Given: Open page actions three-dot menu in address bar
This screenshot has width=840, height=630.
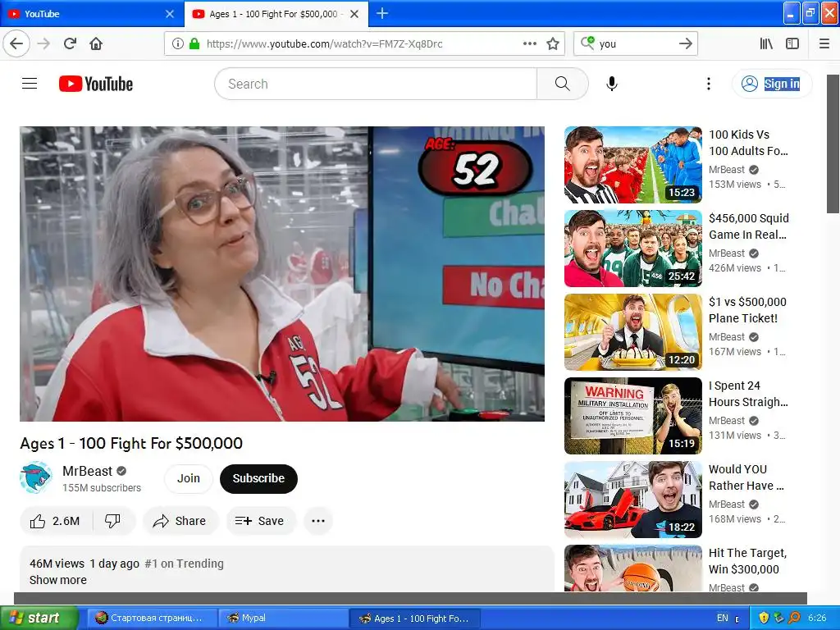Looking at the screenshot, I should (x=529, y=43).
